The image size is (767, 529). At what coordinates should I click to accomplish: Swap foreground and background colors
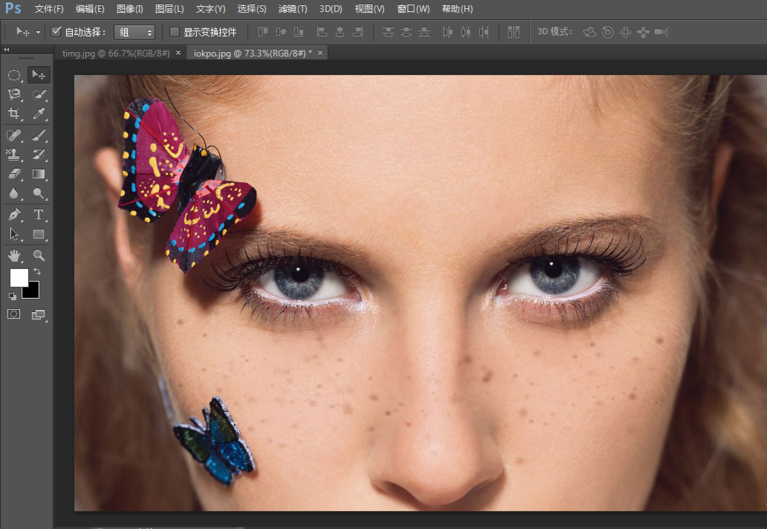tap(37, 271)
